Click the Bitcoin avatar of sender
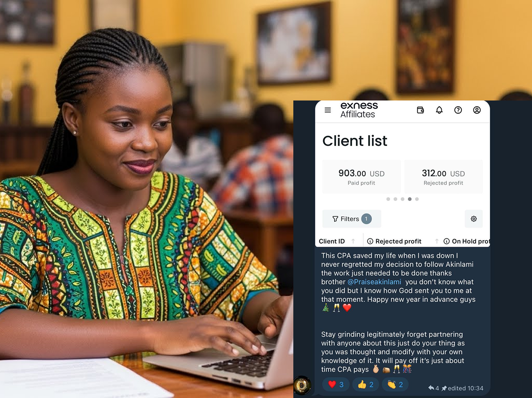 pos(302,385)
